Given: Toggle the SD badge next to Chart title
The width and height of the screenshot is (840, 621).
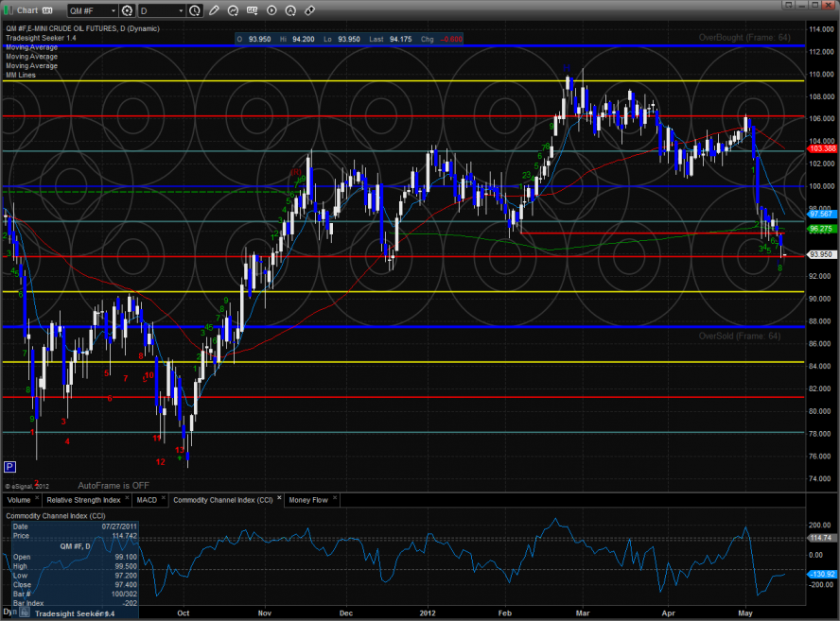Looking at the screenshot, I should pyautogui.click(x=47, y=11).
